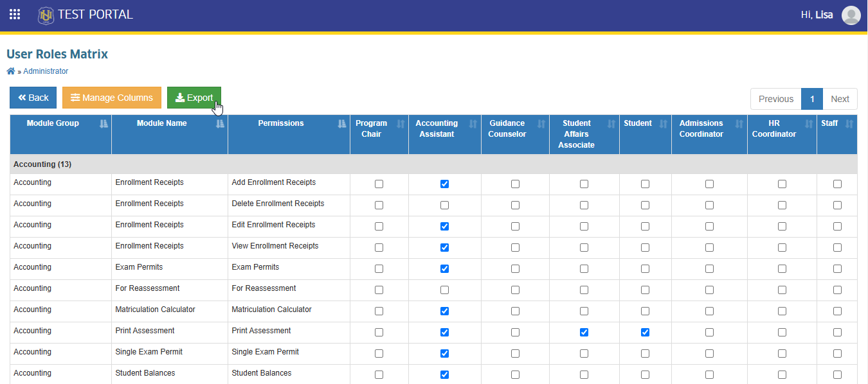Check Staff for Matriculation Calculator
The height and width of the screenshot is (384, 868).
click(837, 311)
